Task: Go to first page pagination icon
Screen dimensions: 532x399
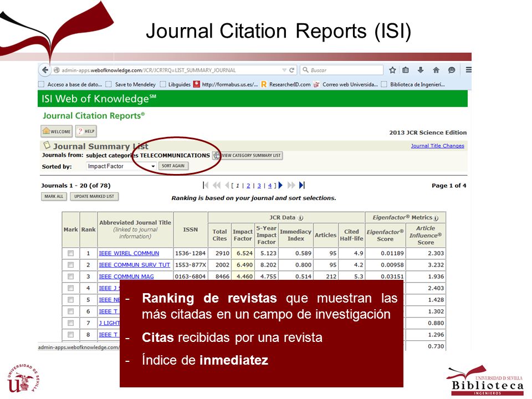Action: [x=205, y=185]
